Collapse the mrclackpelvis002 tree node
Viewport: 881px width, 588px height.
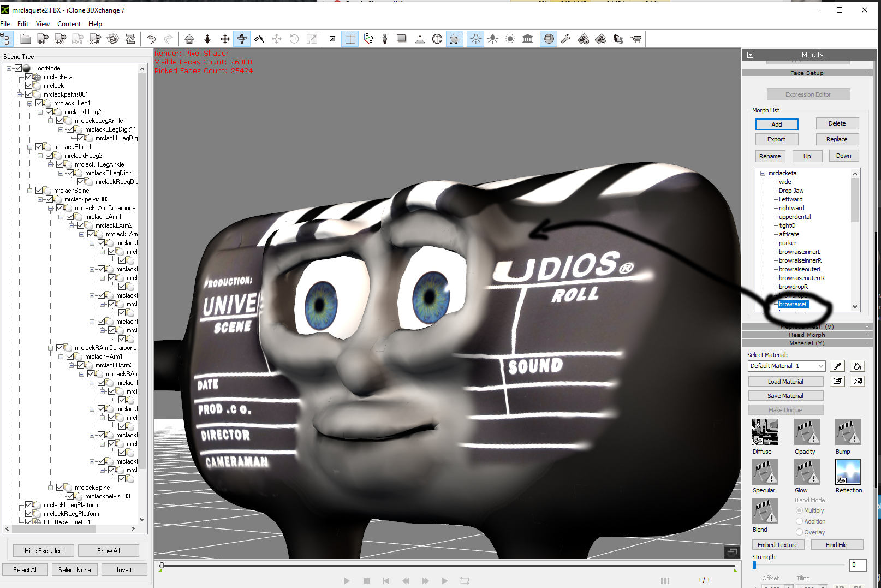click(40, 199)
